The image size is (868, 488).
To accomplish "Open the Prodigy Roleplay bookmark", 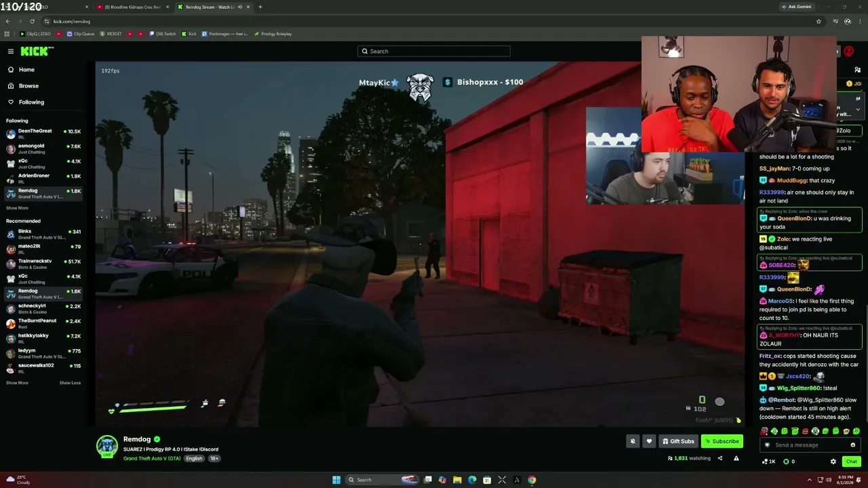I will pyautogui.click(x=273, y=34).
